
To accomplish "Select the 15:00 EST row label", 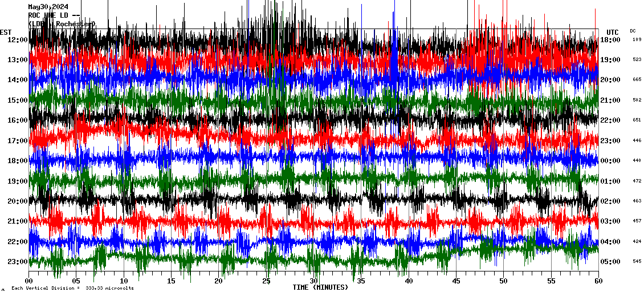I will pos(17,100).
